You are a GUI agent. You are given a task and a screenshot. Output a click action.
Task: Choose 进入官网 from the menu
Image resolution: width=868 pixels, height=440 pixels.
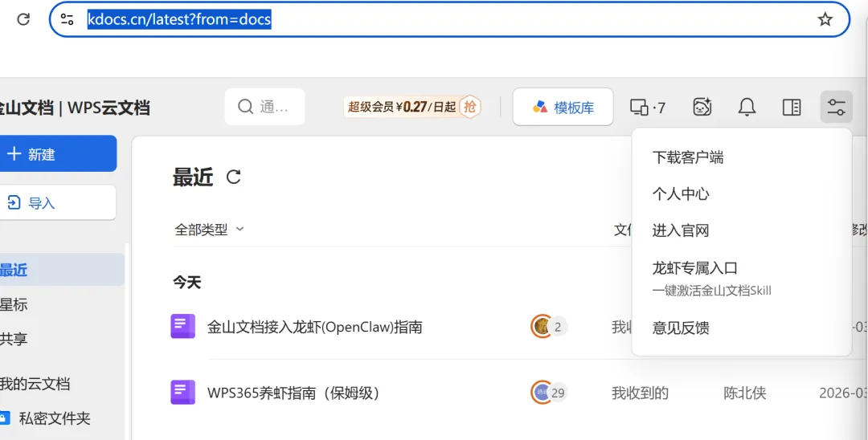(681, 231)
